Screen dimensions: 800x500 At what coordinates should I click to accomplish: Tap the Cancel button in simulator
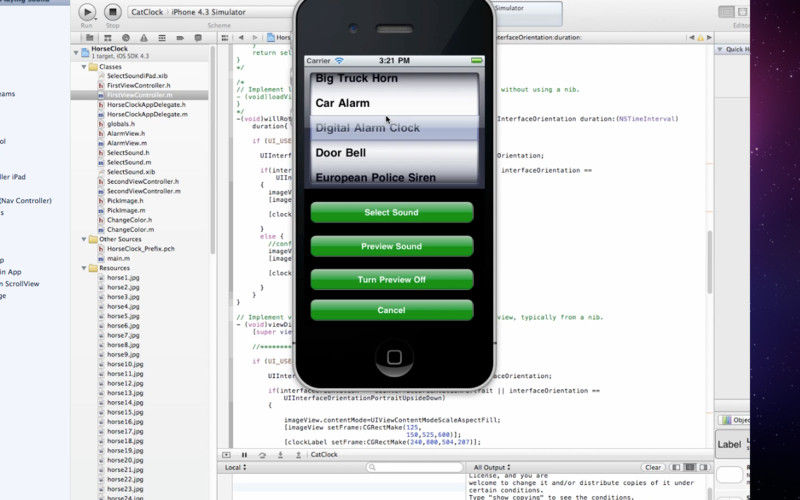(392, 310)
